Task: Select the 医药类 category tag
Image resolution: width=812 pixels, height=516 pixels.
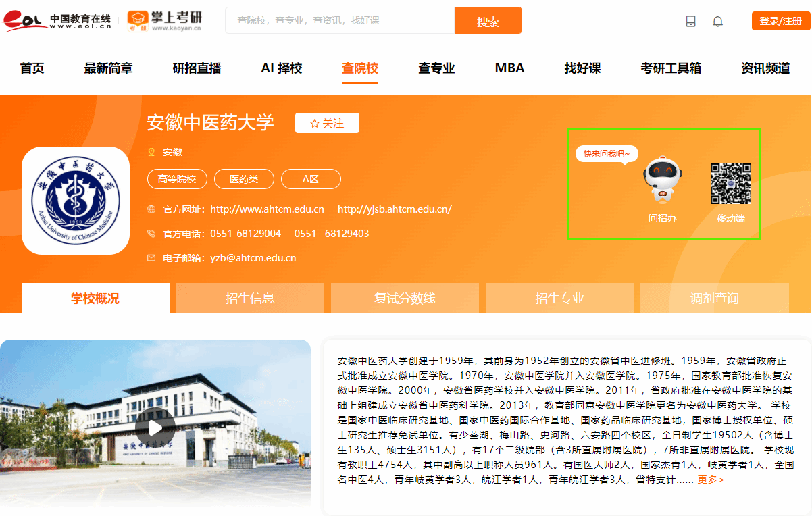Action: [244, 179]
